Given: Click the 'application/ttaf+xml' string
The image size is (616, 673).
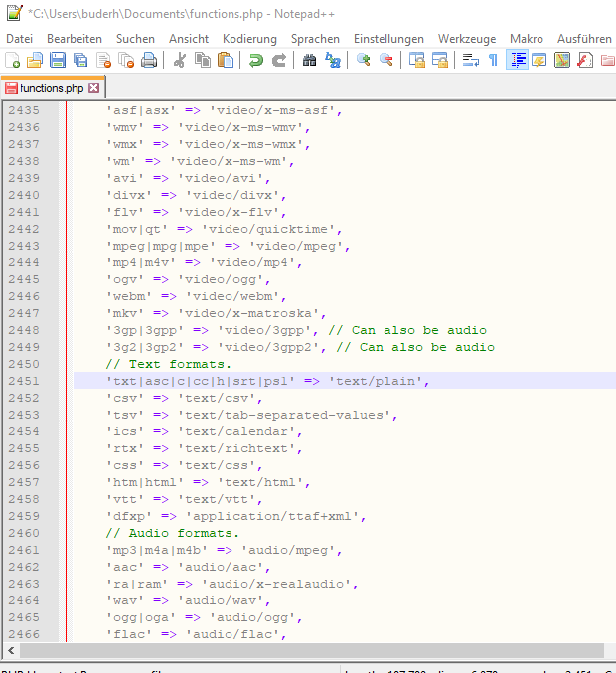Looking at the screenshot, I should 272,516.
